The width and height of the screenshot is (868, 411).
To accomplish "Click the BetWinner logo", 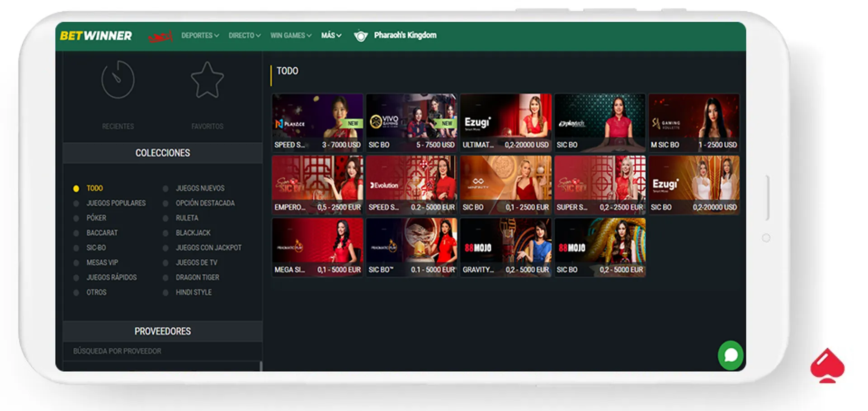I will [96, 36].
